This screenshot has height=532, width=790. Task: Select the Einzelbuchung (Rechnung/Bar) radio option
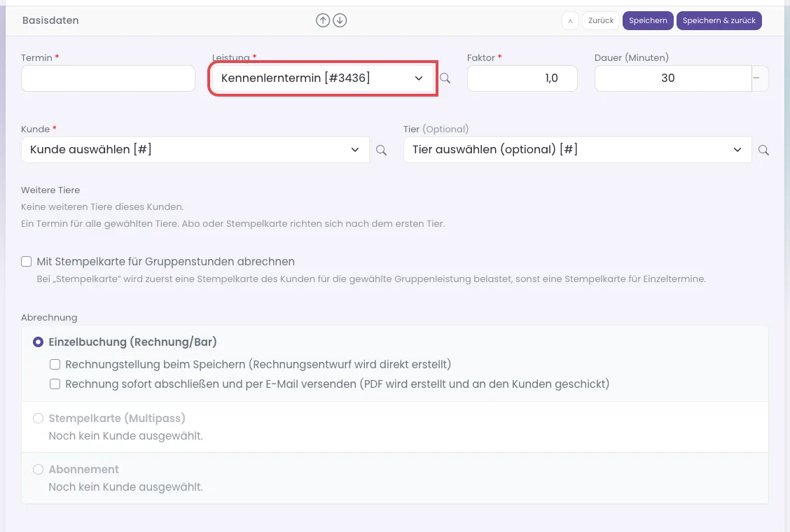click(39, 342)
